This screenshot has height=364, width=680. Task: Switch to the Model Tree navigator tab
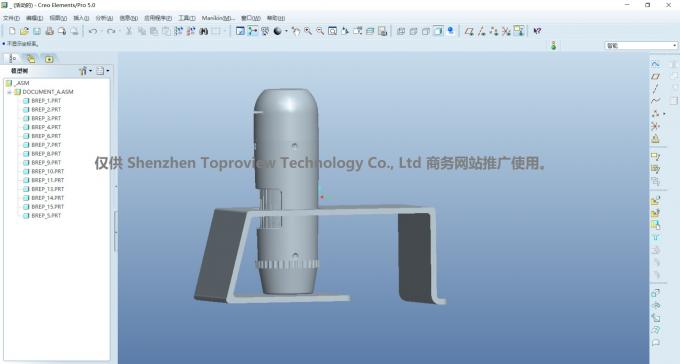click(x=12, y=59)
